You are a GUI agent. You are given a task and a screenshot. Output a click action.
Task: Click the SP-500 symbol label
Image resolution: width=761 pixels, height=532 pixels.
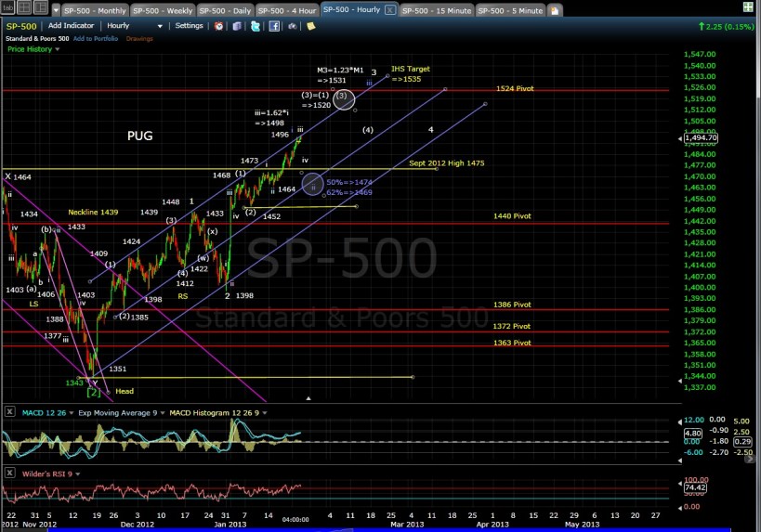[21, 26]
